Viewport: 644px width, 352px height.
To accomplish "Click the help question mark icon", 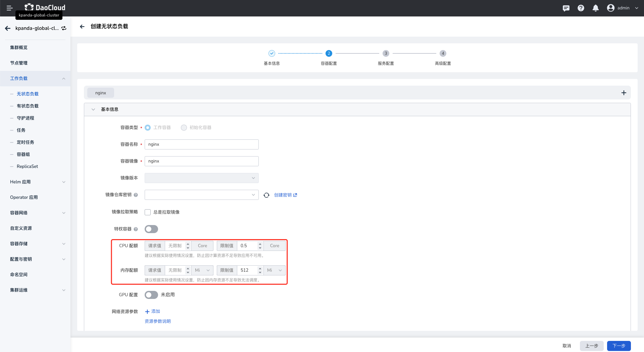I will click(x=581, y=8).
